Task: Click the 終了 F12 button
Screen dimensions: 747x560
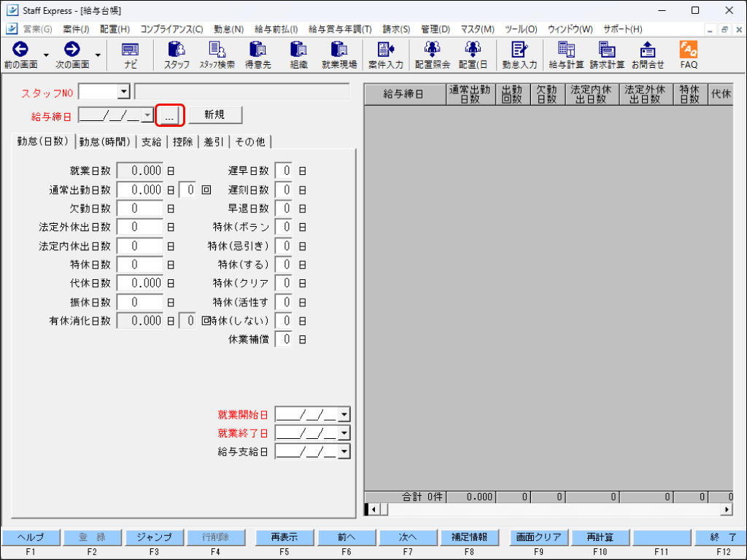Action: click(720, 537)
